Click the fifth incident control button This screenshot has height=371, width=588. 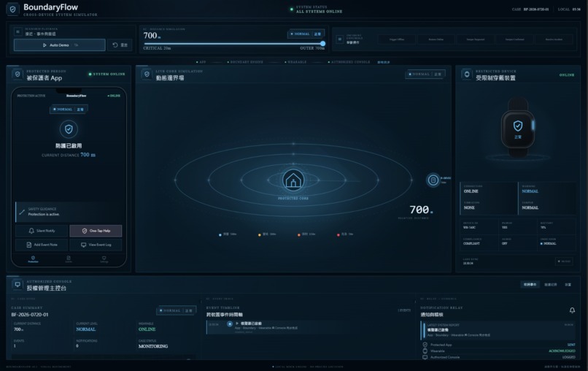tap(554, 39)
